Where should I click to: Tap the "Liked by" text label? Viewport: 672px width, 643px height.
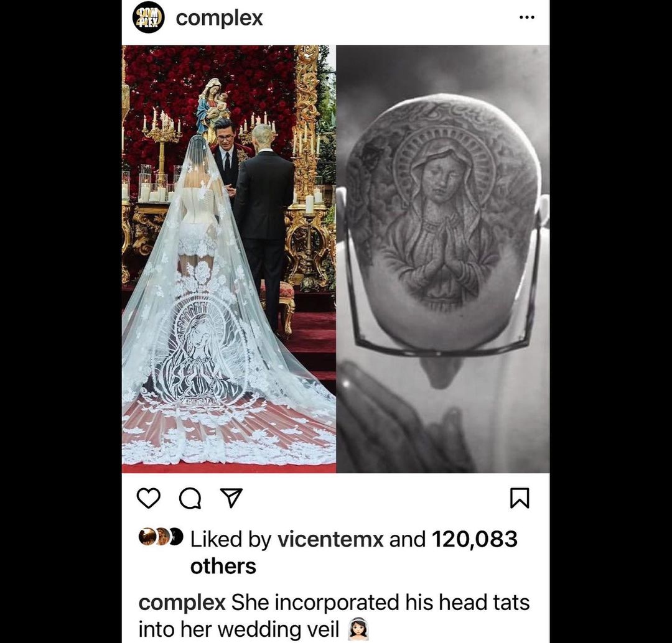(231, 539)
